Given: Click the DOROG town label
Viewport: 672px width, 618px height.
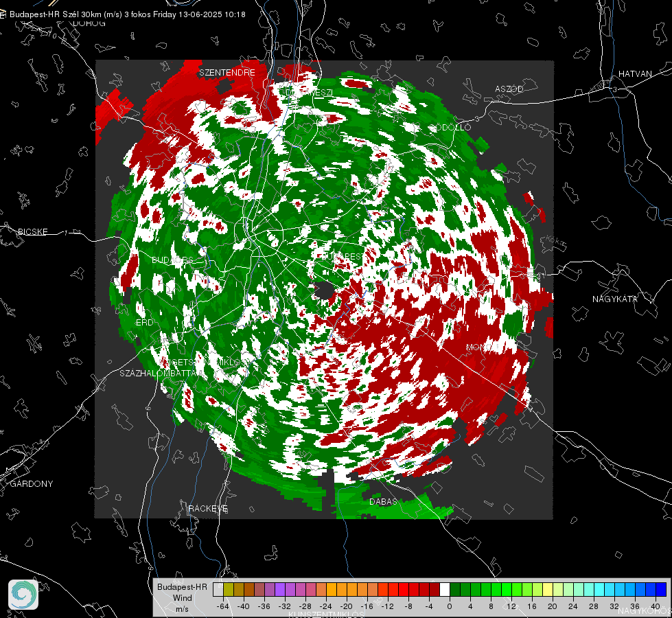Looking at the screenshot, I should (x=89, y=23).
